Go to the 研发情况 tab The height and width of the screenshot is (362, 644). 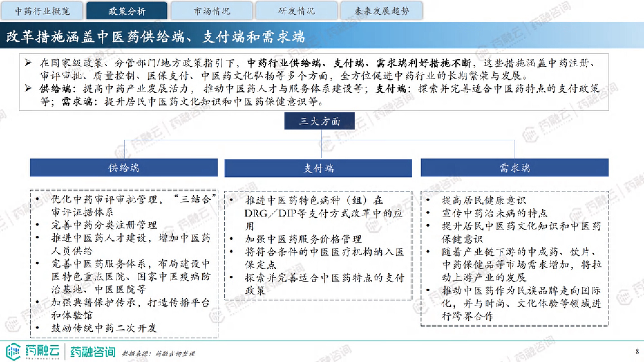pos(296,11)
